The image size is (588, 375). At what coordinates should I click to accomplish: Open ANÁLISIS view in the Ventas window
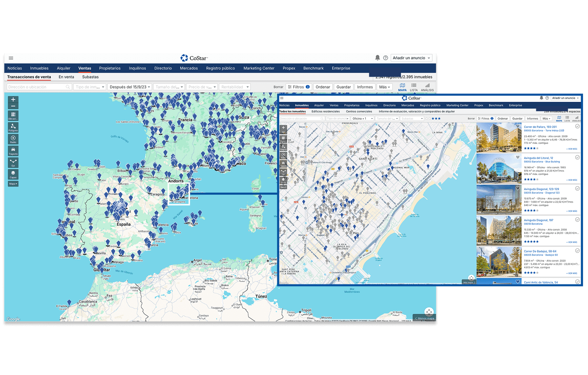click(427, 87)
